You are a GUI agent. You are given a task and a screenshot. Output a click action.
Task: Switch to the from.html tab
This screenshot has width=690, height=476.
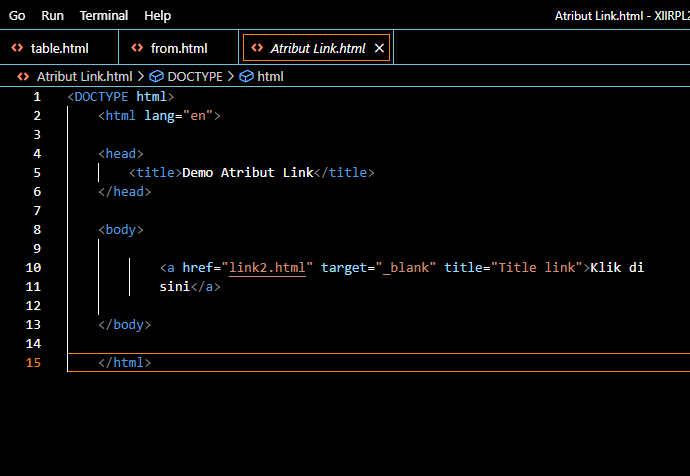click(x=179, y=48)
